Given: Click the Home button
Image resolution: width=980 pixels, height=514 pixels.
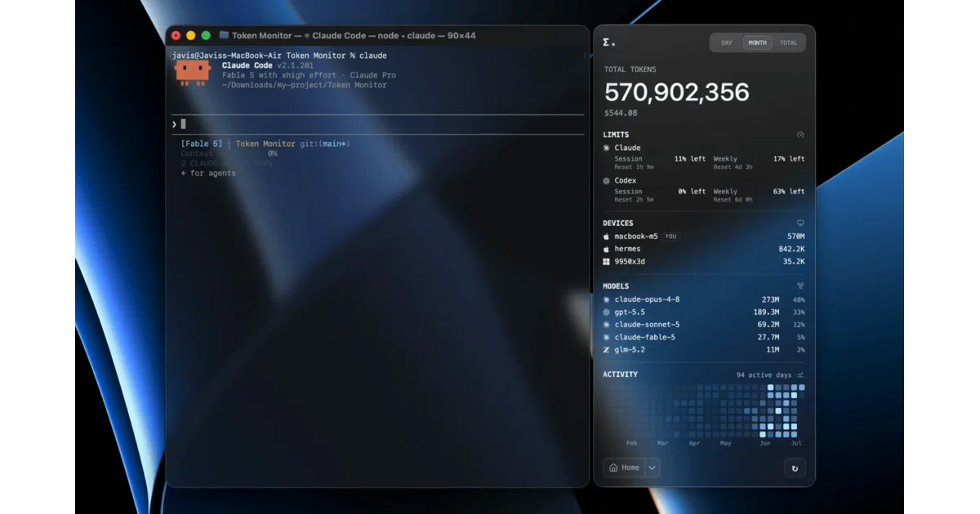Looking at the screenshot, I should pos(625,467).
